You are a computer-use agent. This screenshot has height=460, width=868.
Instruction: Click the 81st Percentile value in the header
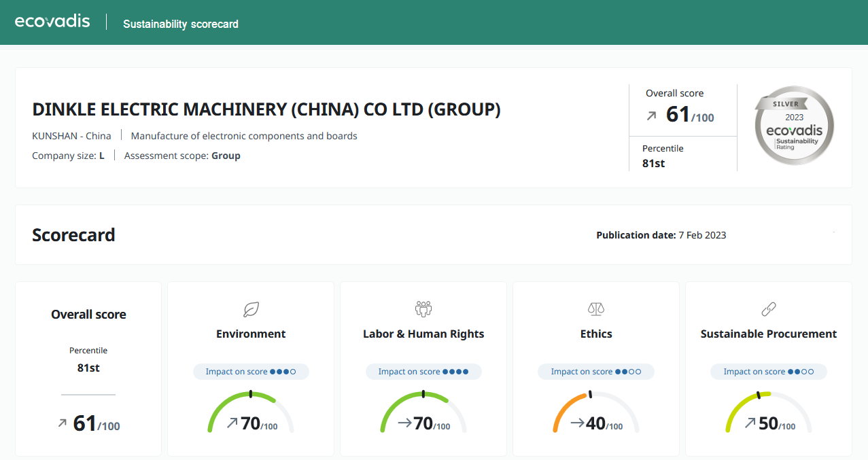(x=653, y=163)
